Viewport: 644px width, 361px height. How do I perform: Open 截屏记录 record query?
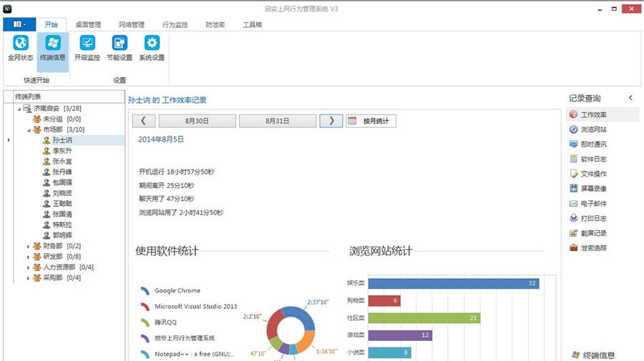coord(589,233)
